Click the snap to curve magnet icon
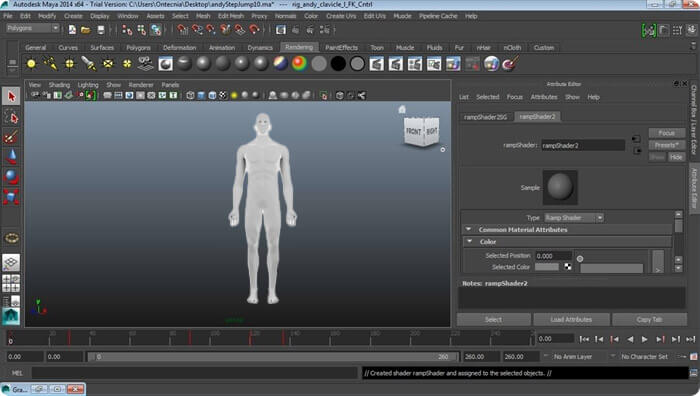 pyautogui.click(x=197, y=30)
